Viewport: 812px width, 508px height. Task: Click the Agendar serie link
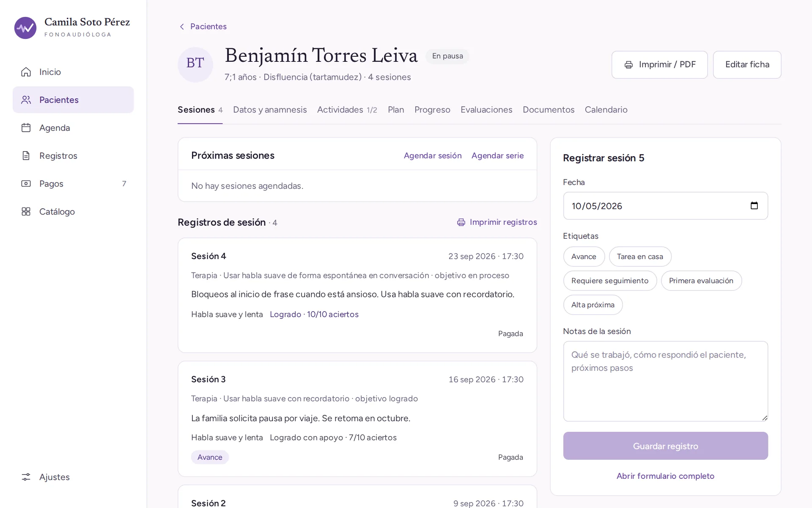pos(497,155)
